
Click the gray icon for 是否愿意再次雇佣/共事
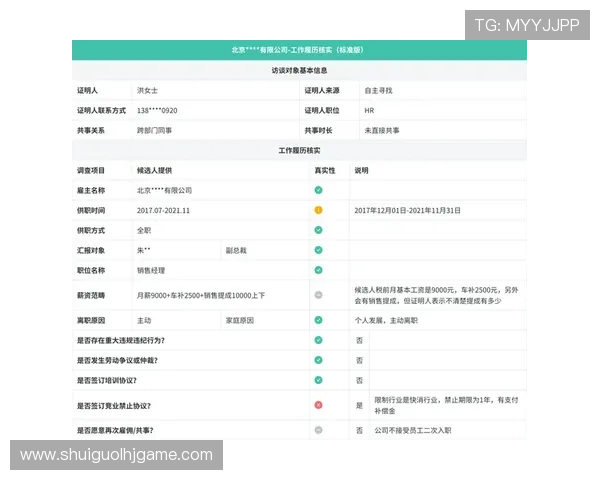(318, 430)
